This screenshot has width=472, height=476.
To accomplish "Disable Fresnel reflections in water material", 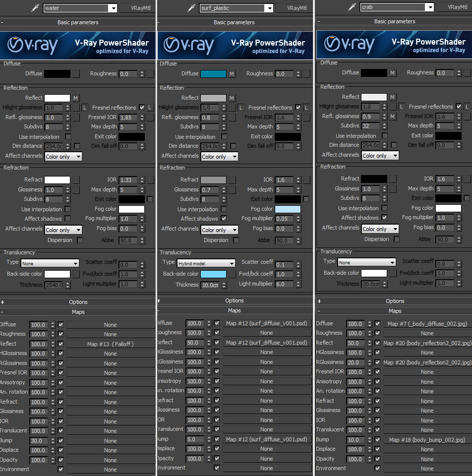I will coord(142,107).
